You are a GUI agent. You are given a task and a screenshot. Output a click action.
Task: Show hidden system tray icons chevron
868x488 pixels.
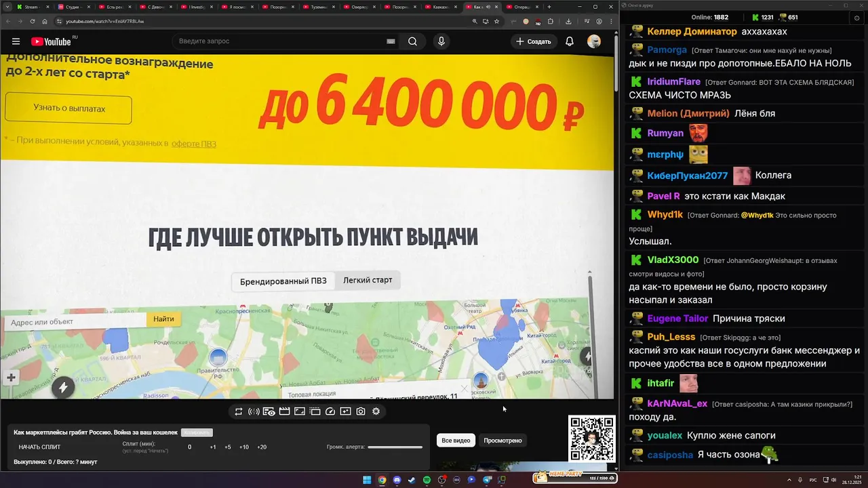tap(791, 480)
